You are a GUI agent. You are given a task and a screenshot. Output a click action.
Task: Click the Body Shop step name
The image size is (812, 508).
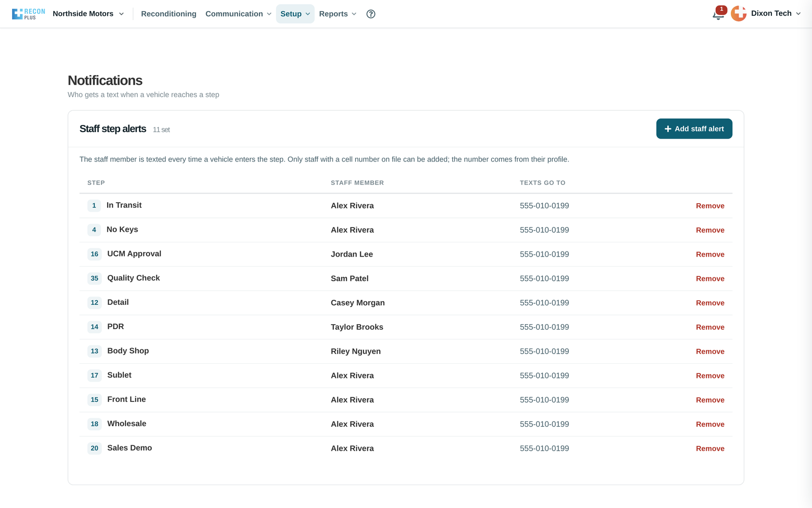click(x=128, y=351)
